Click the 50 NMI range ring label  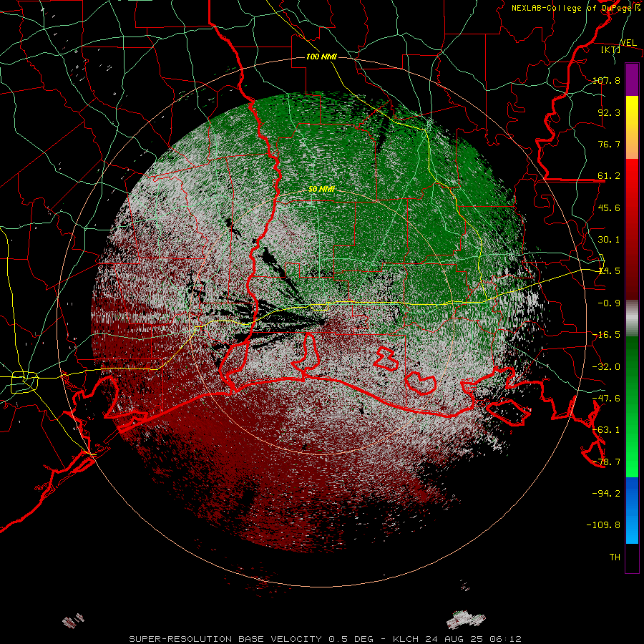(x=321, y=189)
